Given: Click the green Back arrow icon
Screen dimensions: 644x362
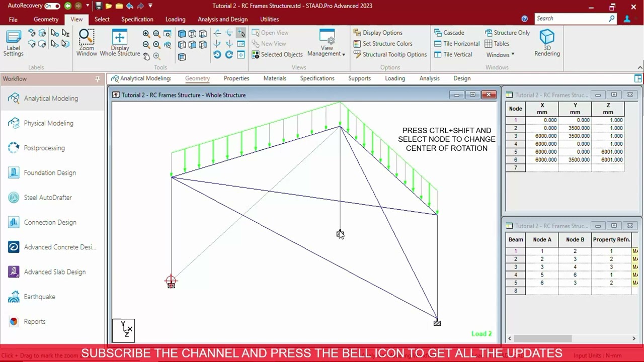Looking at the screenshot, I should coord(68,6).
